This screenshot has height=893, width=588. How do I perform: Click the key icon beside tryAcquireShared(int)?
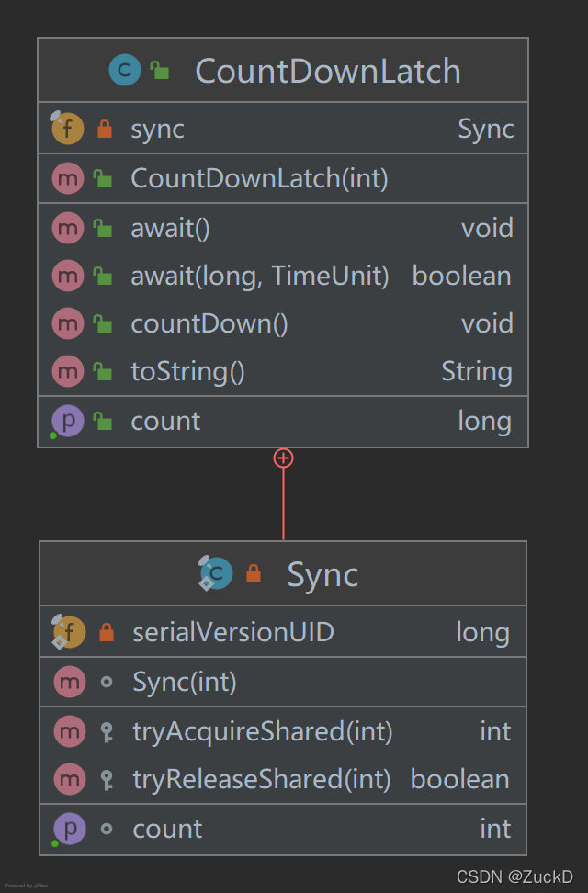(107, 732)
